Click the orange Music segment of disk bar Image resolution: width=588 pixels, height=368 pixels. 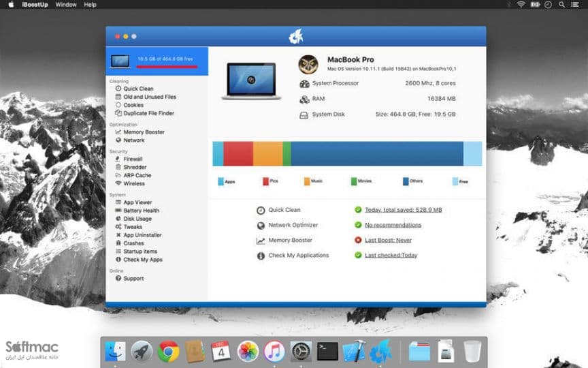tap(267, 153)
